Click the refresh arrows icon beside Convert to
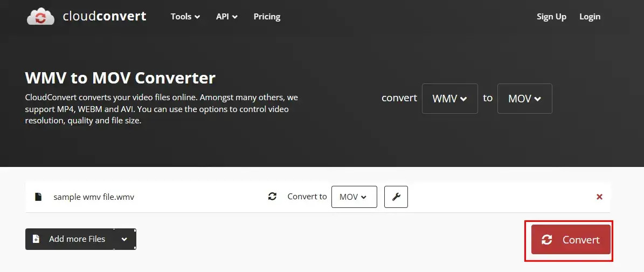Image resolution: width=644 pixels, height=272 pixels. [272, 197]
